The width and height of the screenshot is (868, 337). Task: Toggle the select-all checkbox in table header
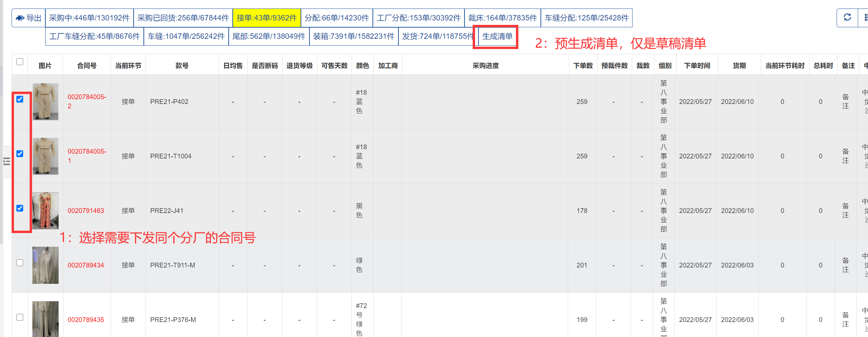(x=20, y=62)
